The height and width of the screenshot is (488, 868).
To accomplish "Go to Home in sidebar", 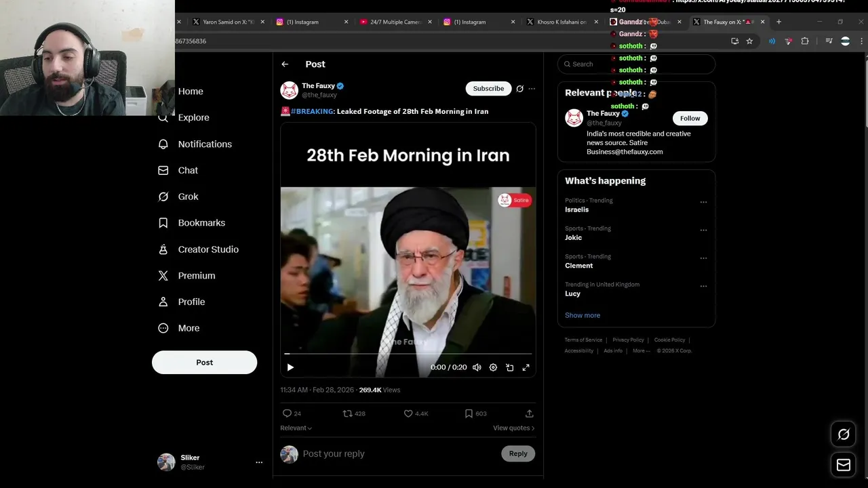I will pyautogui.click(x=191, y=91).
